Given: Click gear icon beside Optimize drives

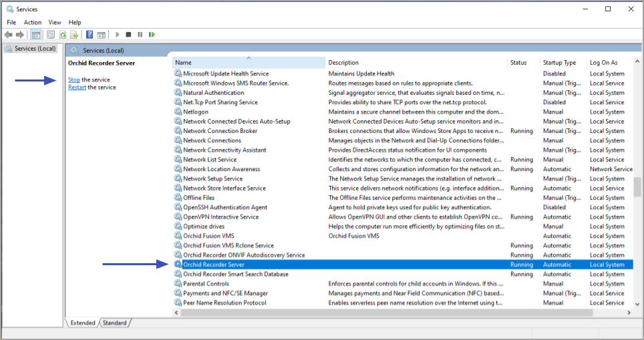Looking at the screenshot, I should click(x=178, y=226).
